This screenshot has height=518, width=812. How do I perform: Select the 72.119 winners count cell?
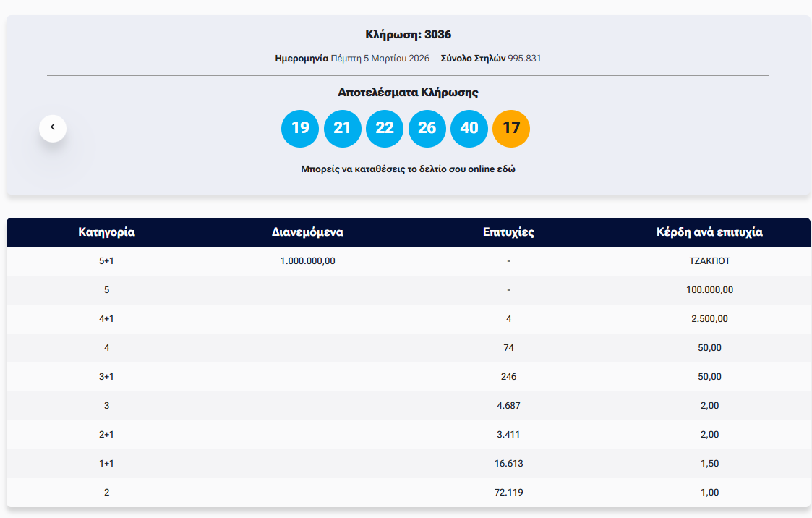[x=508, y=493]
